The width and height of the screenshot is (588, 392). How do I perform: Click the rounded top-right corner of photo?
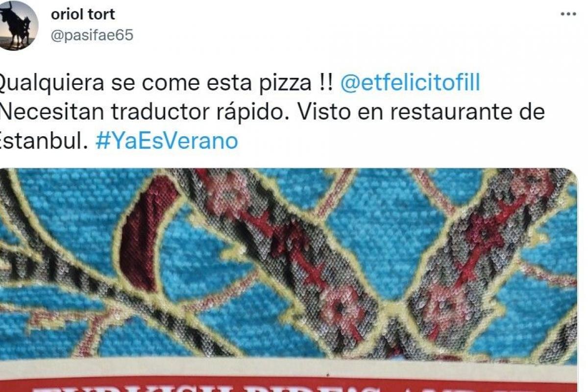point(571,174)
